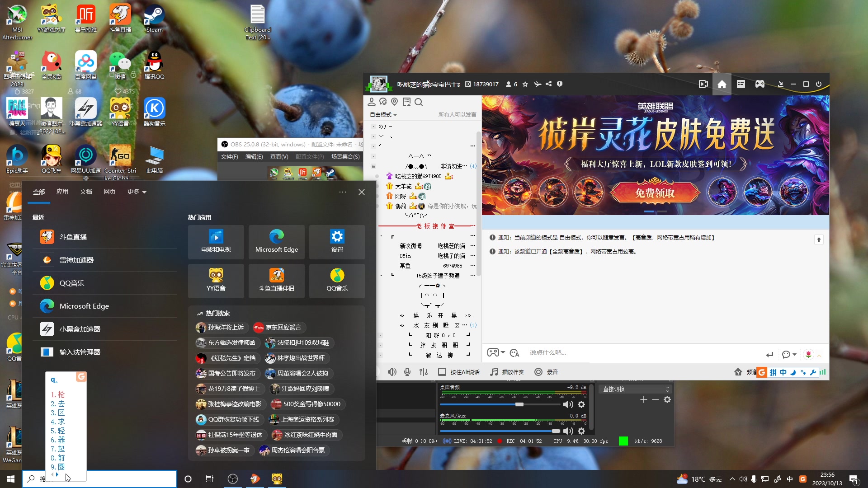868x488 pixels.
Task: Open the 腾讯QQ desktop icon
Action: [154, 66]
